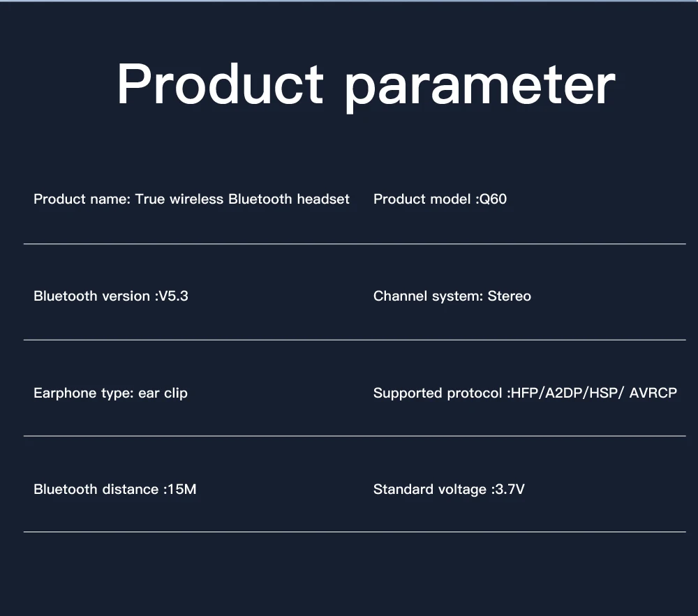
Task: Click the Product model label
Action: 422,200
